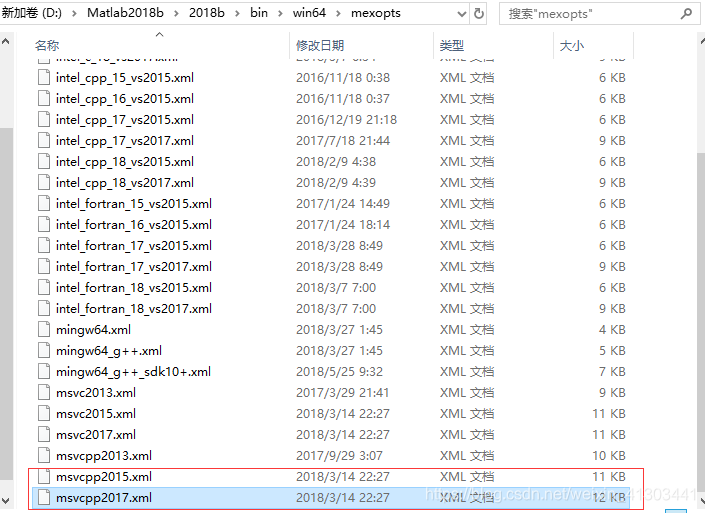
Task: Select the file named intel_fortran_17_vs2015.xml
Action: coord(134,245)
